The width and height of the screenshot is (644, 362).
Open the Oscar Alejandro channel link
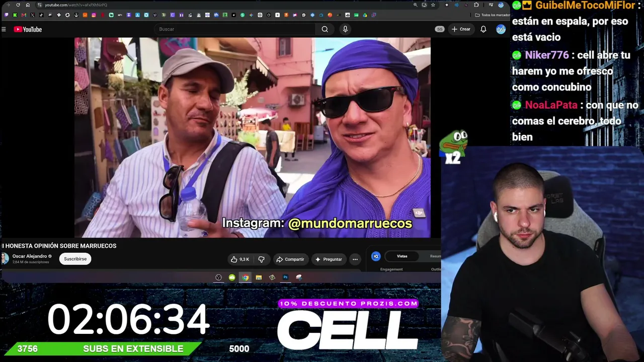tap(30, 256)
